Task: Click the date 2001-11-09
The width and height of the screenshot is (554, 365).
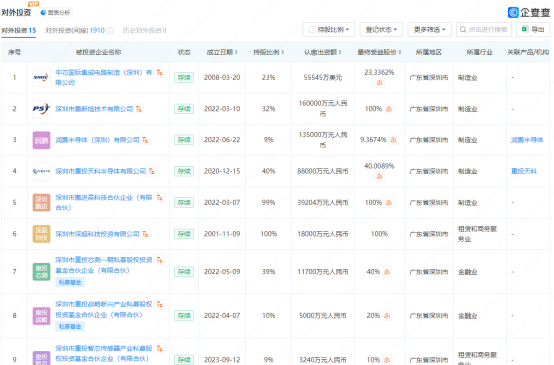Action: point(222,234)
